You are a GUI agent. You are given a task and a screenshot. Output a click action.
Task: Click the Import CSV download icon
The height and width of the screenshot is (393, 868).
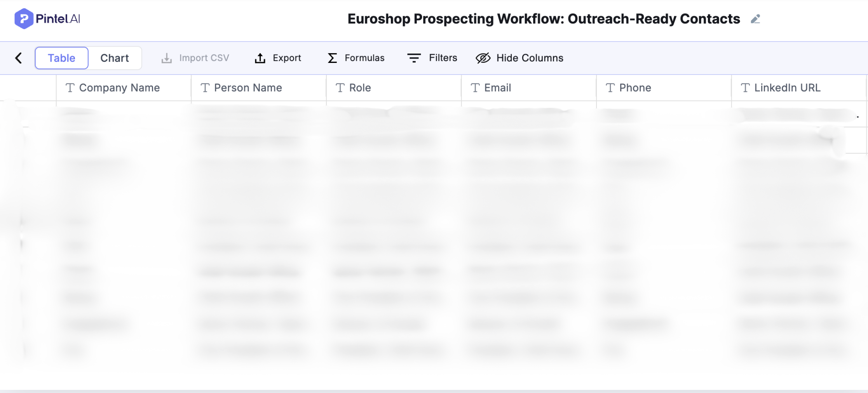click(167, 58)
